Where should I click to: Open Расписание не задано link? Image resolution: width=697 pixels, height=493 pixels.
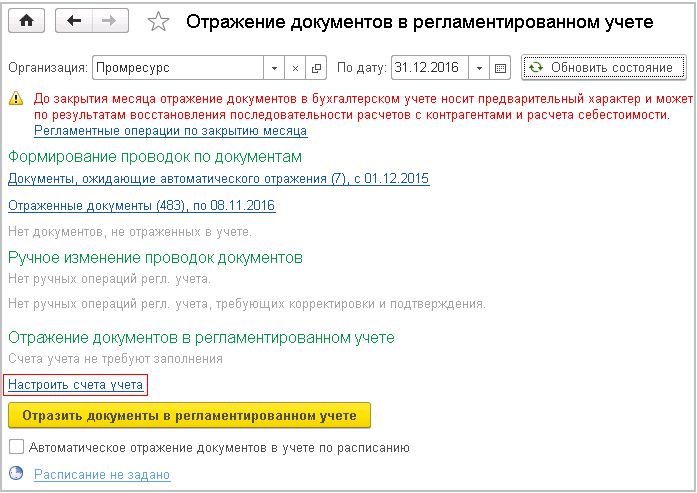pyautogui.click(x=102, y=474)
